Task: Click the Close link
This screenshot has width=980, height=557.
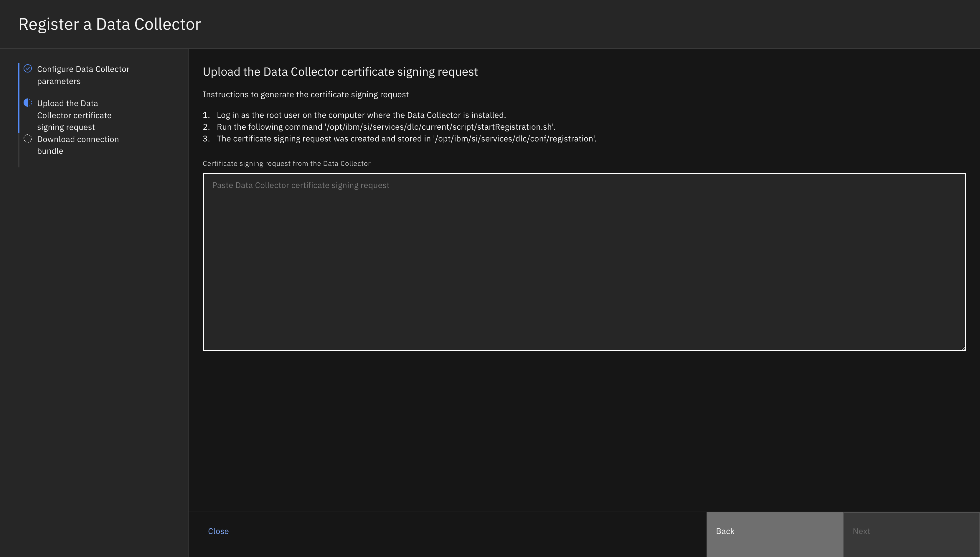Action: tap(218, 531)
